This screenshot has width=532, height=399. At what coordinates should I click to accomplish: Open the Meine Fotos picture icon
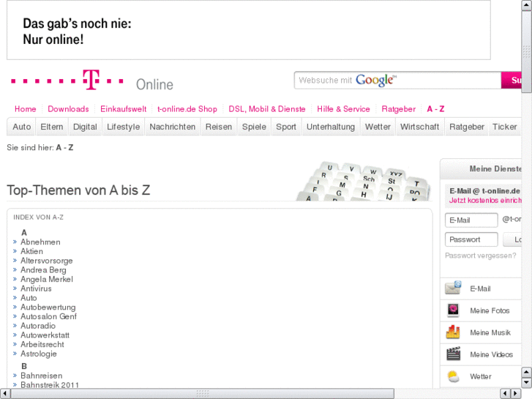click(453, 310)
